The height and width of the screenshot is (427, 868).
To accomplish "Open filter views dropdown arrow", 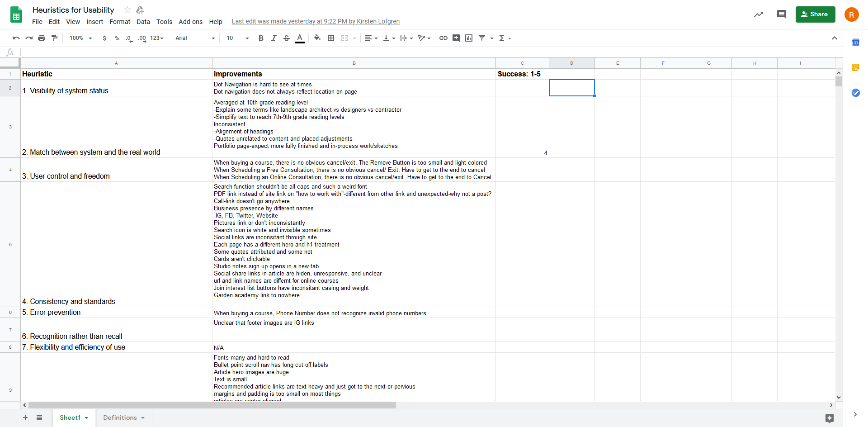I will click(492, 38).
